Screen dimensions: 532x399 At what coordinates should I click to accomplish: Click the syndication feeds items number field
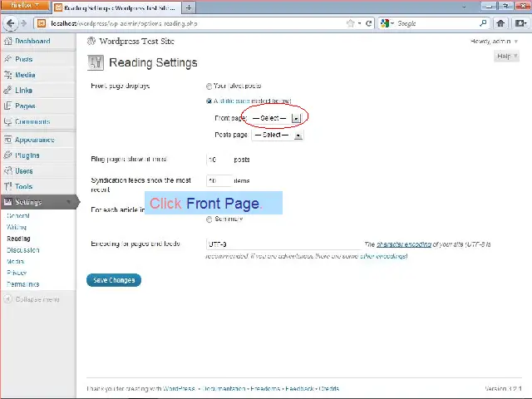(219, 180)
